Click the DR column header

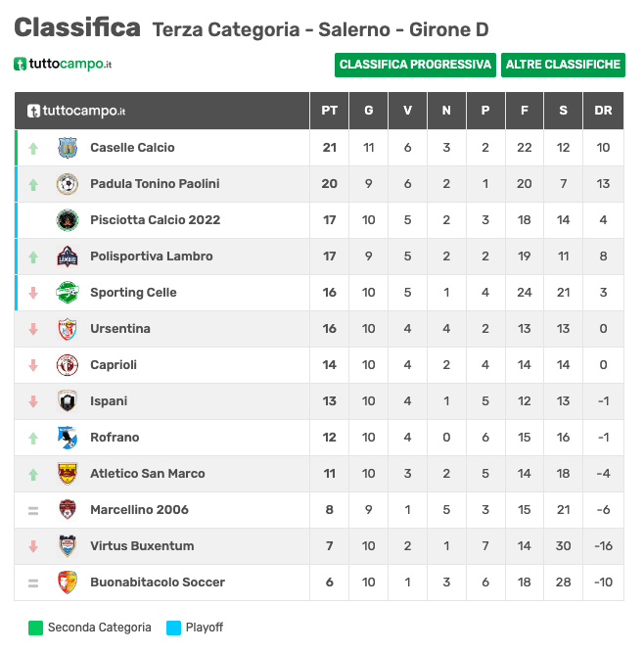603,111
